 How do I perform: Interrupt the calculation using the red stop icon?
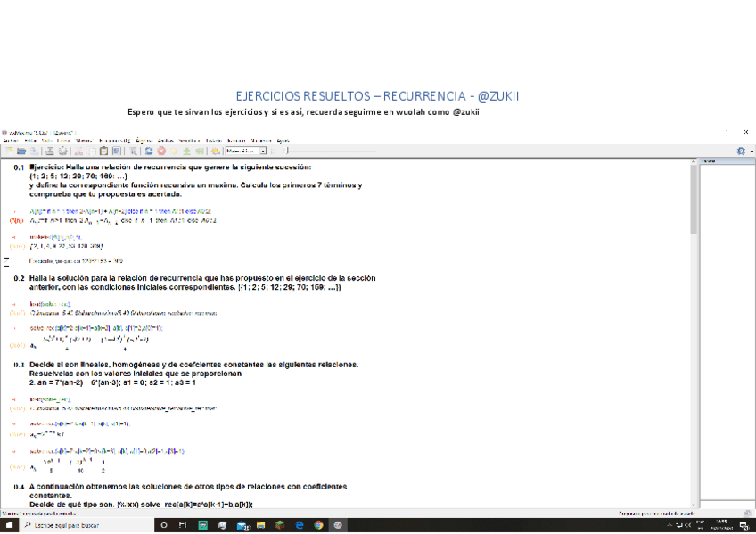(161, 151)
